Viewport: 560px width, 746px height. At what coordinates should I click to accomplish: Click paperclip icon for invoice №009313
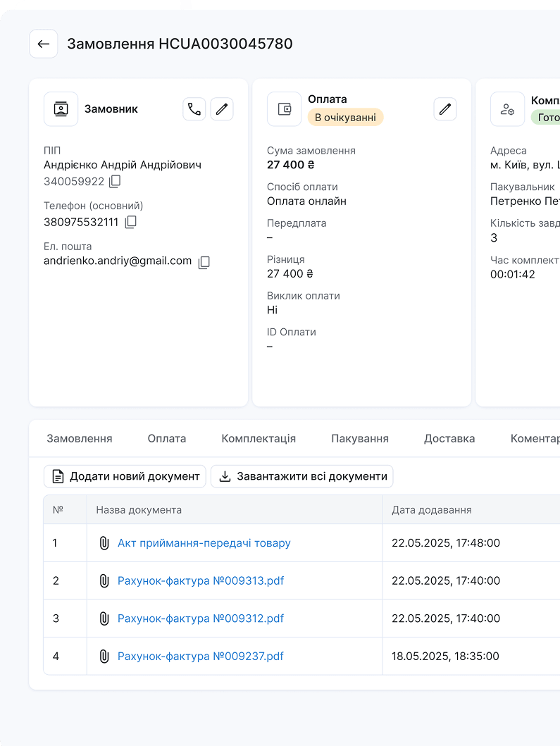click(104, 581)
